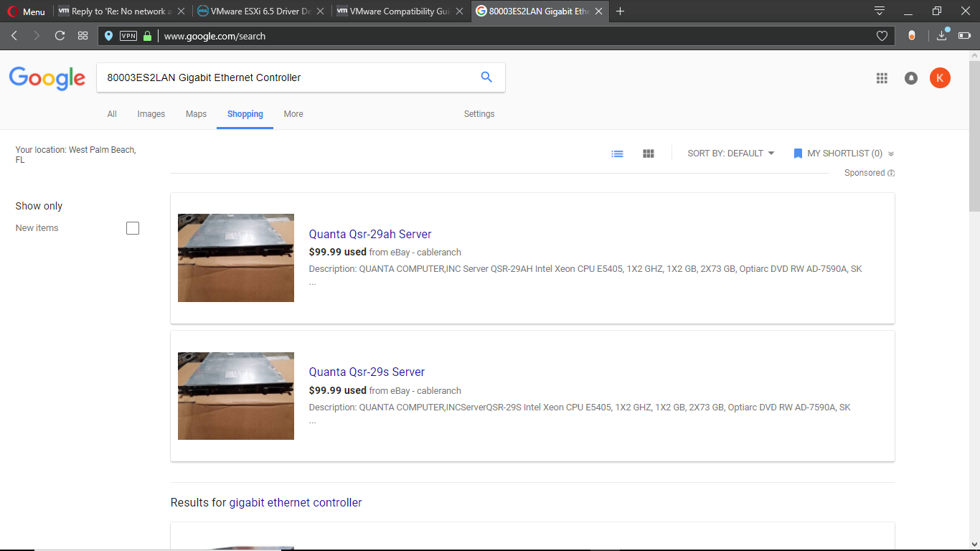Open the Quanta Qsr-29s Server listing
980x551 pixels.
367,372
